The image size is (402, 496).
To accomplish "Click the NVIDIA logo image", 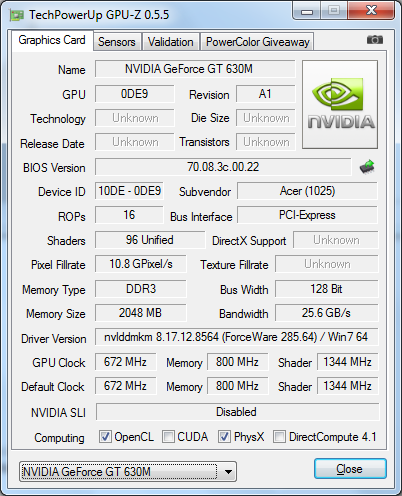I will pyautogui.click(x=340, y=104).
